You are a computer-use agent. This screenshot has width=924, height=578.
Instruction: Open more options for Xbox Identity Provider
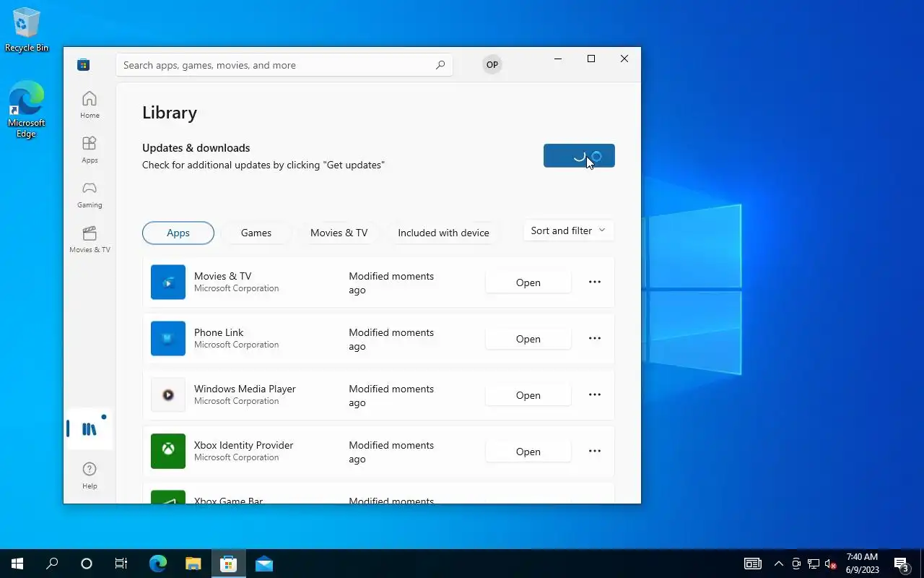[595, 452]
